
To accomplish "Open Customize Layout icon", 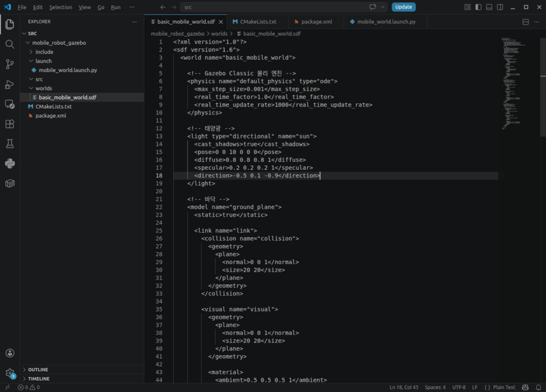I will click(x=468, y=7).
